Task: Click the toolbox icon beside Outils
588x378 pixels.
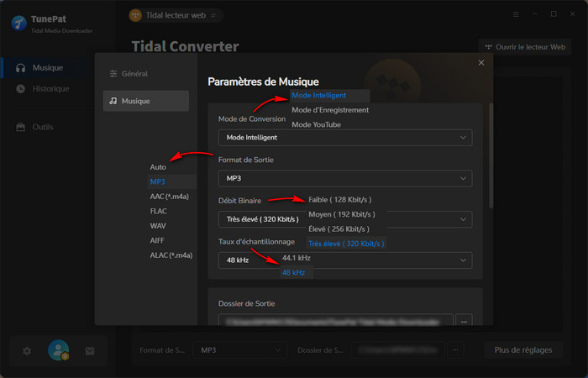Action: [x=21, y=127]
